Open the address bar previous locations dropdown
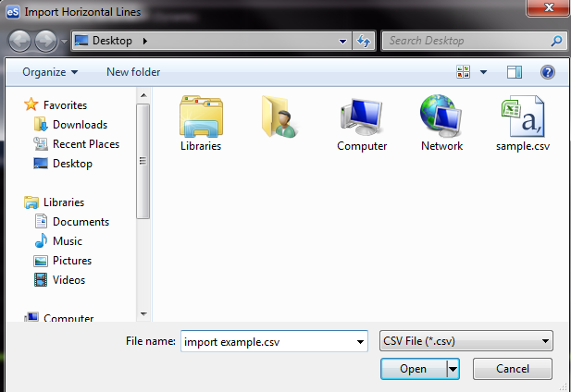Image resolution: width=571 pixels, height=392 pixels. coord(342,41)
